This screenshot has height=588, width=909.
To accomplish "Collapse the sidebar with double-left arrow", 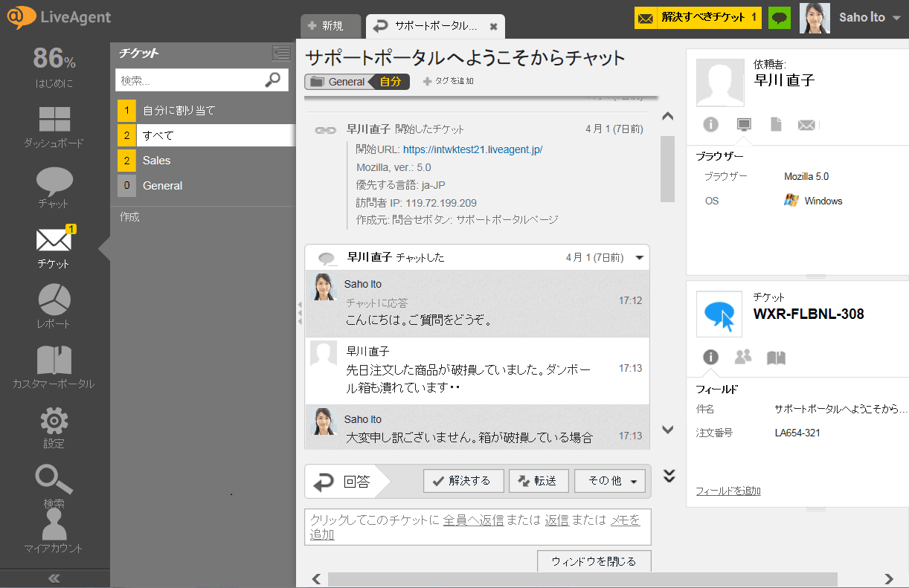I will (x=54, y=579).
